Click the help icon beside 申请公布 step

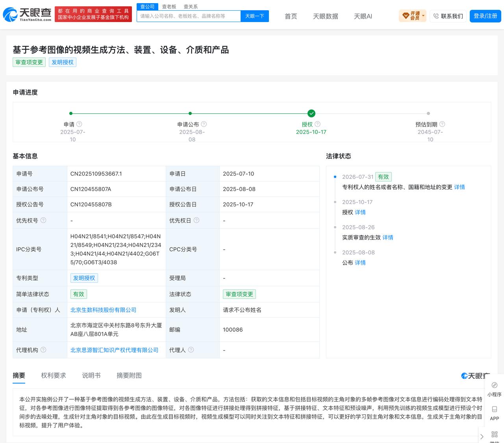coord(204,124)
